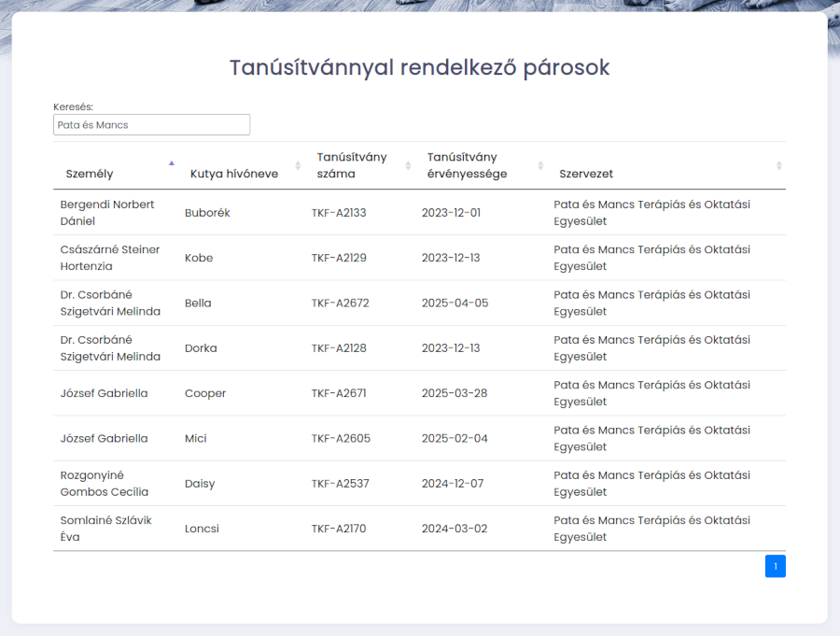Click József Gabriella in Mici row
This screenshot has width=840, height=636.
pos(104,438)
